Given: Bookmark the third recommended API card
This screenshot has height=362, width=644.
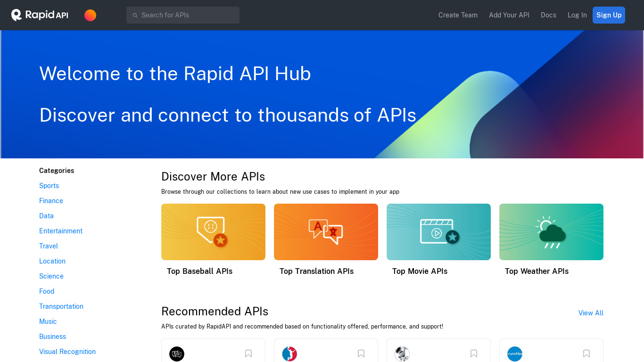Looking at the screenshot, I should pos(474,354).
